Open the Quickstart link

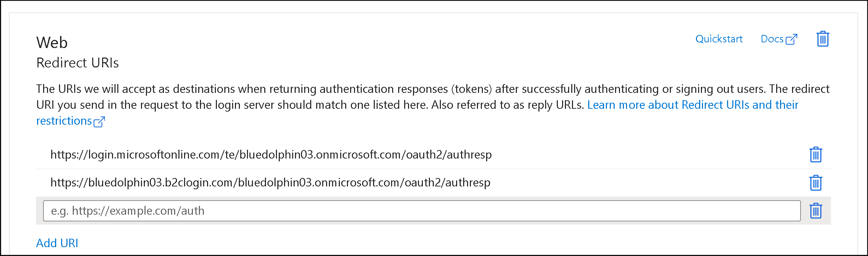pyautogui.click(x=719, y=39)
